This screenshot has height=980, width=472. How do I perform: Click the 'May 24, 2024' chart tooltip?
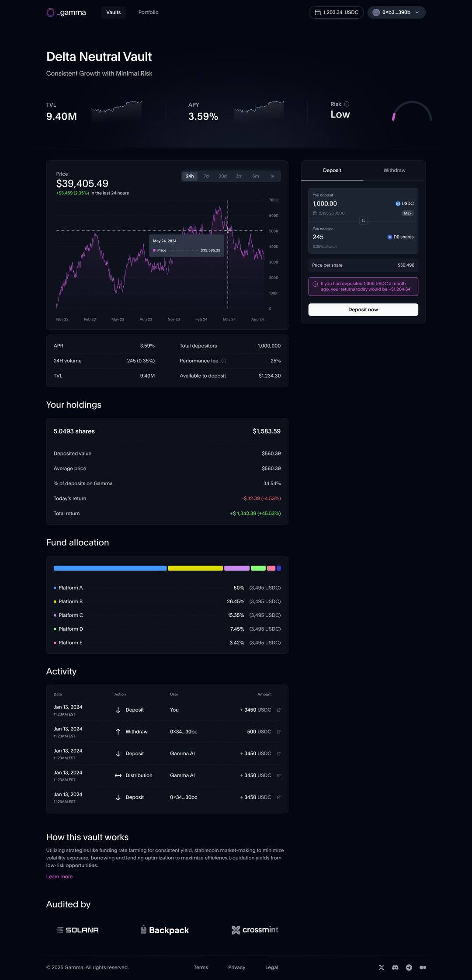point(187,246)
